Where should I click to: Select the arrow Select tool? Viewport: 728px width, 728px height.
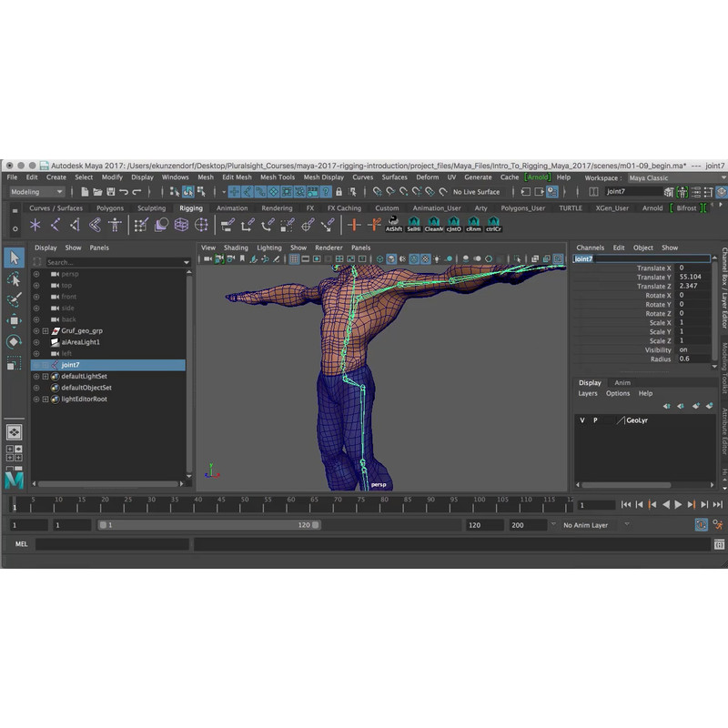tap(14, 258)
